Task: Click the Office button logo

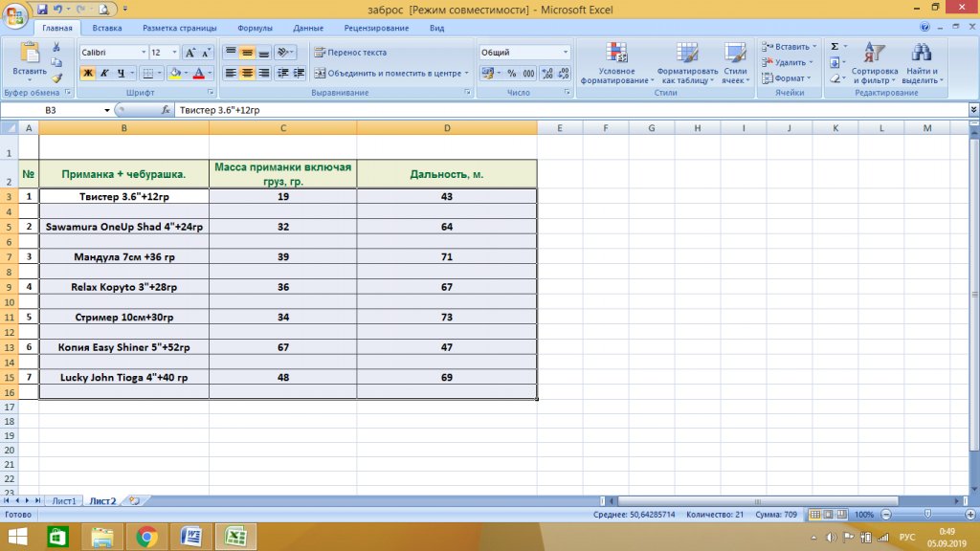Action: (15, 15)
